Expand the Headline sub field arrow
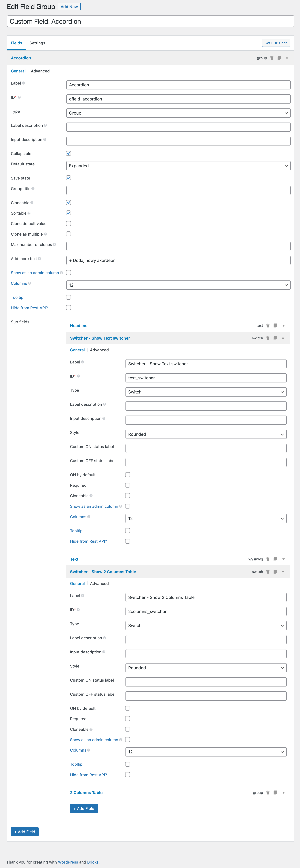Screen dimensions: 300x868 pos(283,325)
